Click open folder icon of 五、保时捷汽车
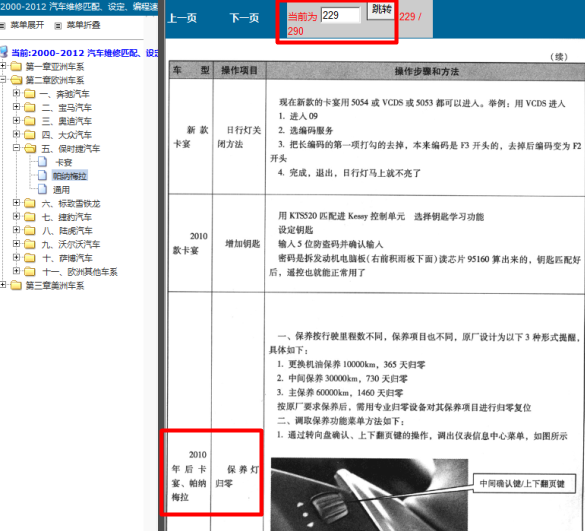This screenshot has width=585, height=531. pyautogui.click(x=30, y=149)
